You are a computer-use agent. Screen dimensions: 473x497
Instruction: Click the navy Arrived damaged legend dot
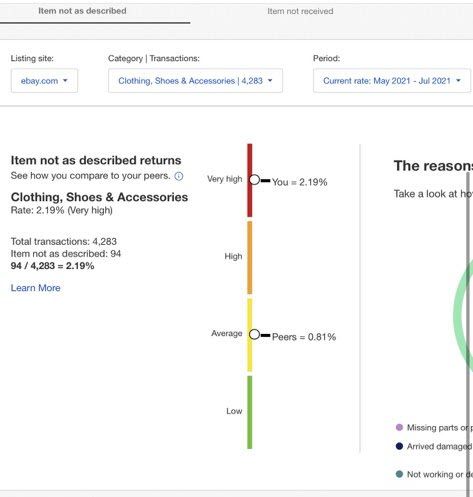399,446
